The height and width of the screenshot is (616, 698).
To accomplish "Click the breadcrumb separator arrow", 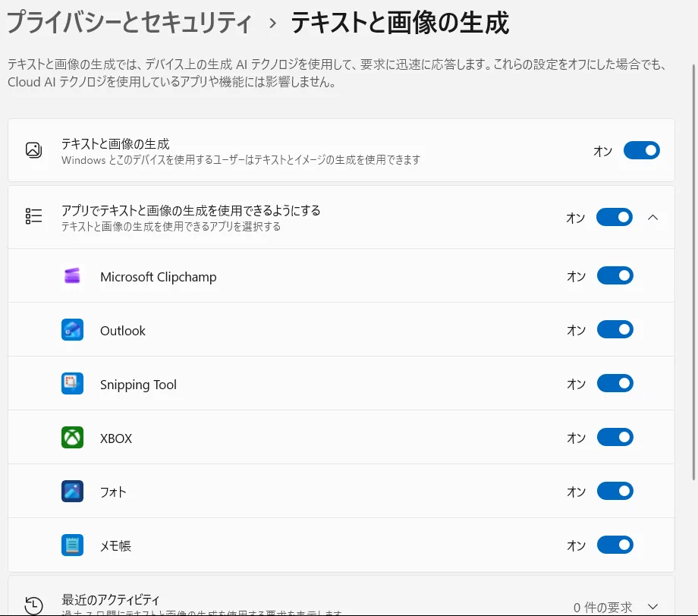I will (x=272, y=24).
